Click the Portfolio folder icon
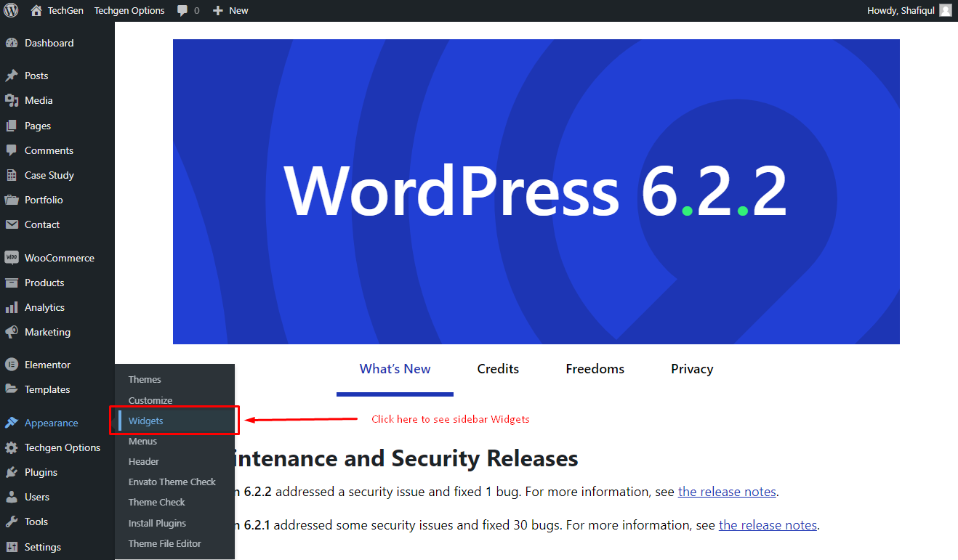Image resolution: width=958 pixels, height=560 pixels. (x=11, y=200)
